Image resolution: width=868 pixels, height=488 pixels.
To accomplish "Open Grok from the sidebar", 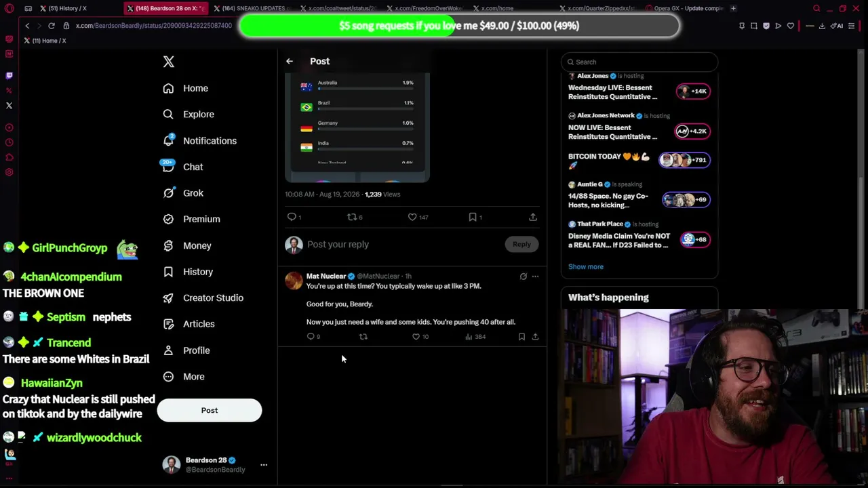I will pos(183,193).
